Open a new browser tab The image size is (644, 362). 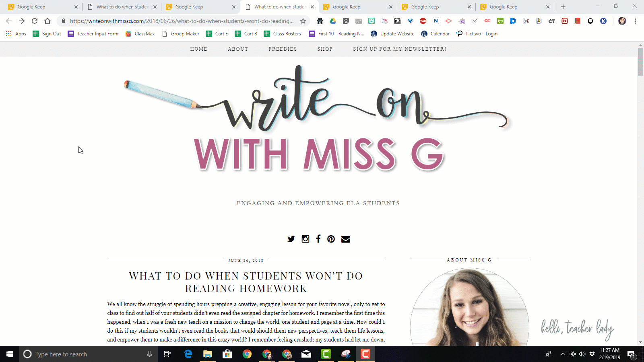pyautogui.click(x=563, y=7)
